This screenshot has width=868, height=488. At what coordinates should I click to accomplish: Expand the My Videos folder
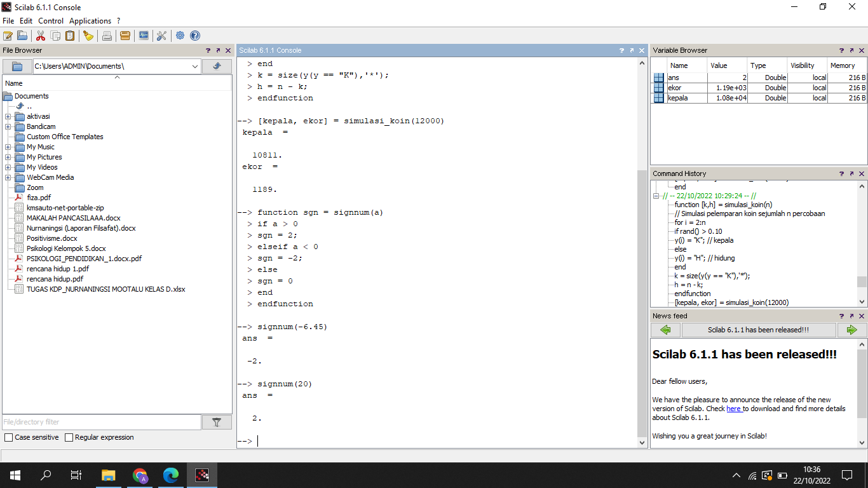(x=8, y=167)
